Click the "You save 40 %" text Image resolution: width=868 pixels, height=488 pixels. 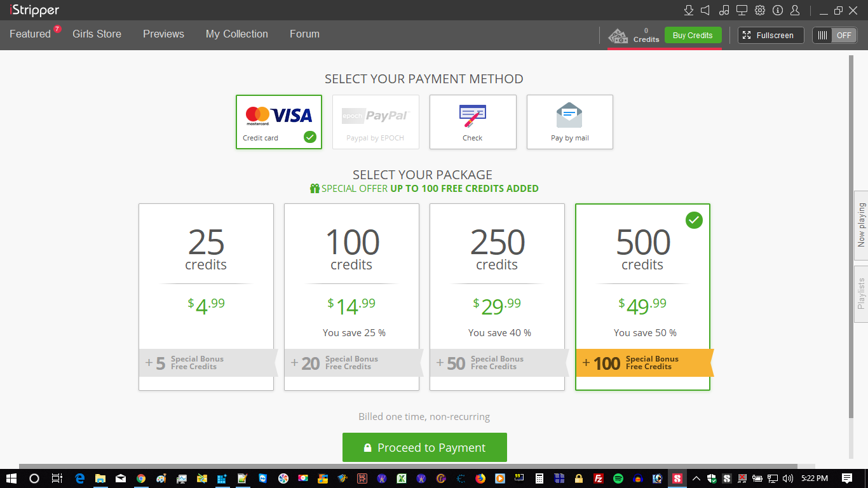499,333
